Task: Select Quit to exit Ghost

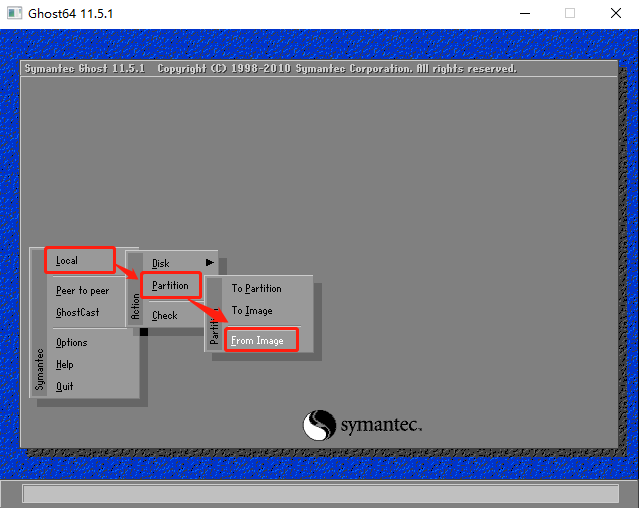Action: tap(64, 386)
